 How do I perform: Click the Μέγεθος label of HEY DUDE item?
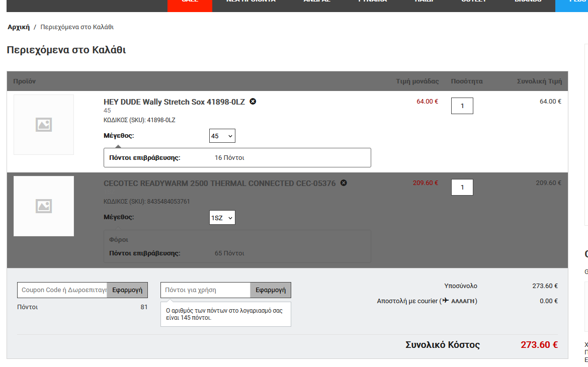[x=119, y=136]
